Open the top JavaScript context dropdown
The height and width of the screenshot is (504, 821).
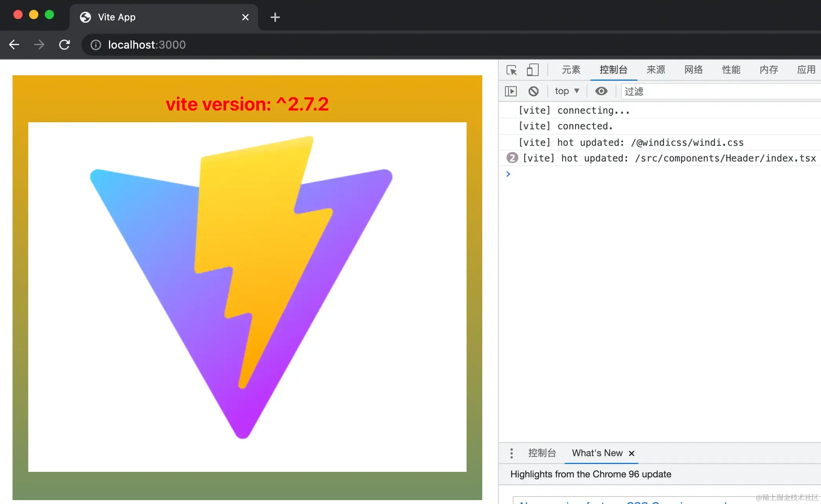(567, 91)
